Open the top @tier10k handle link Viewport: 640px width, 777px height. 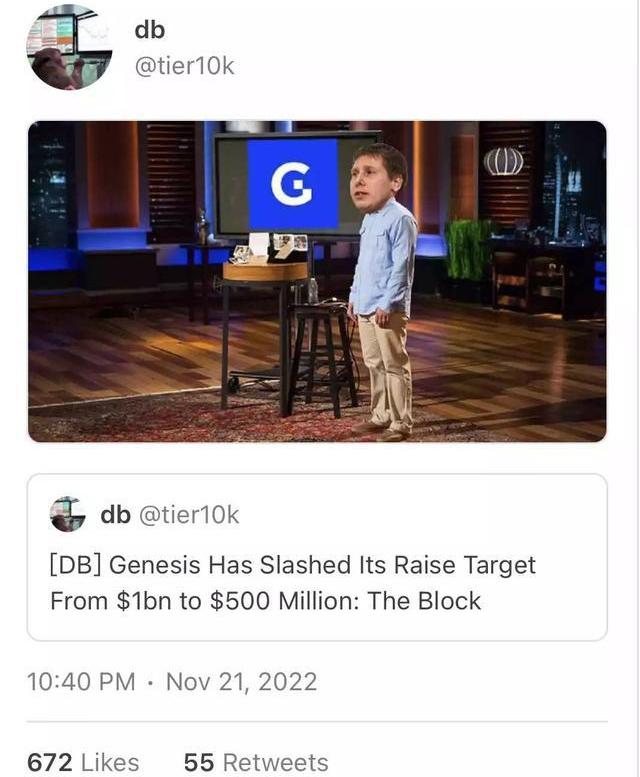pyautogui.click(x=184, y=66)
